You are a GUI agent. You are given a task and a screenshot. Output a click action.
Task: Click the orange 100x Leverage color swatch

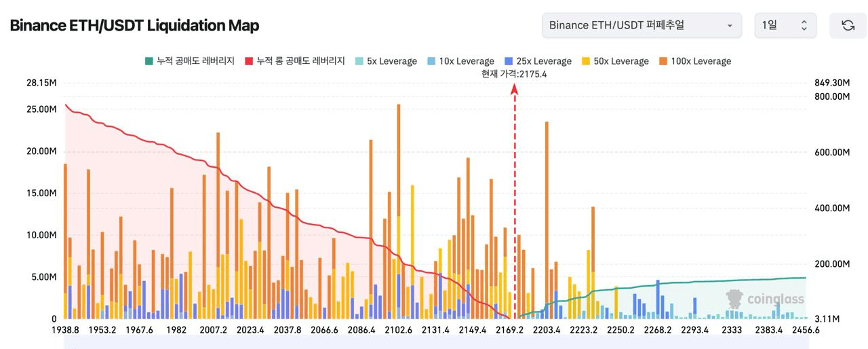point(663,61)
